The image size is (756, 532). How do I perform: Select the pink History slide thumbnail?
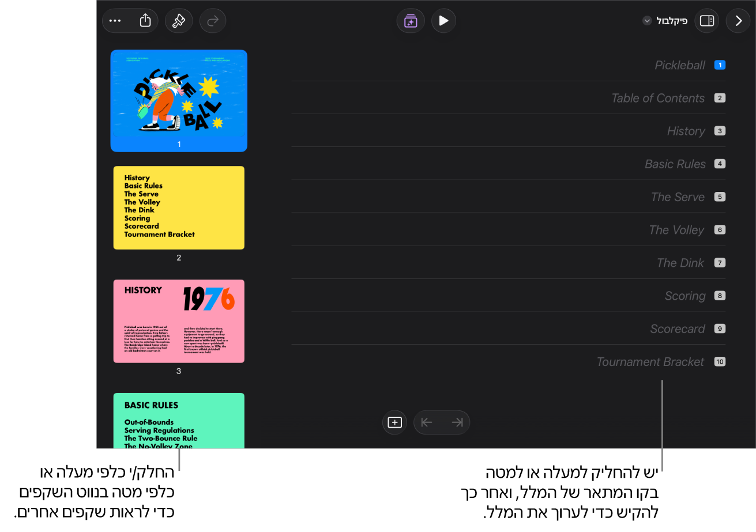[x=179, y=321]
